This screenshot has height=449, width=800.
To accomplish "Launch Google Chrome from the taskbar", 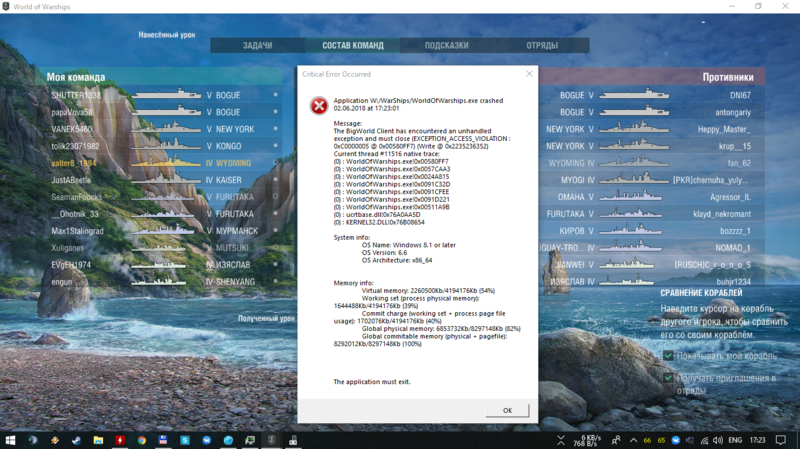I will 142,440.
